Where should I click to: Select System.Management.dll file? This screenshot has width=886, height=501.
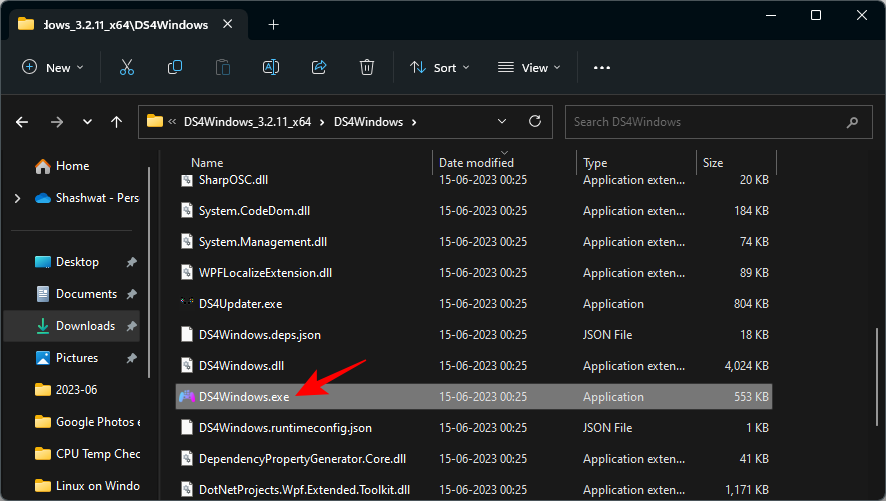(263, 242)
